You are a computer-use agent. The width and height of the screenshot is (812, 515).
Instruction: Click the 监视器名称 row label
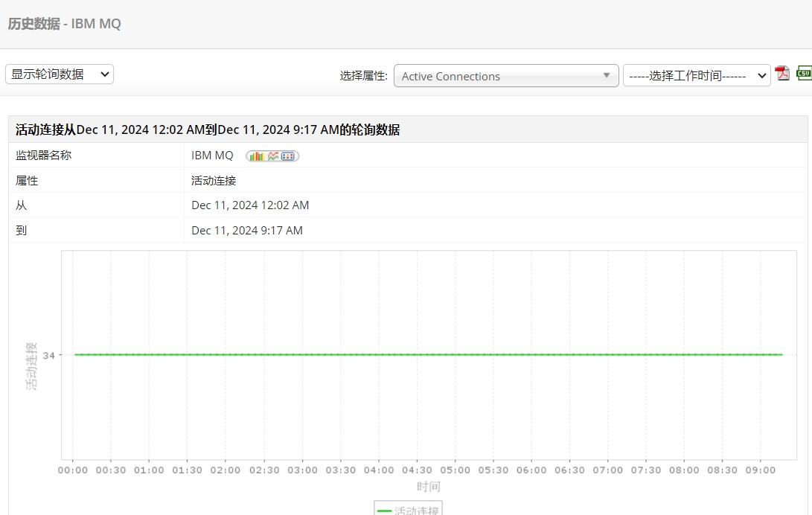point(43,156)
